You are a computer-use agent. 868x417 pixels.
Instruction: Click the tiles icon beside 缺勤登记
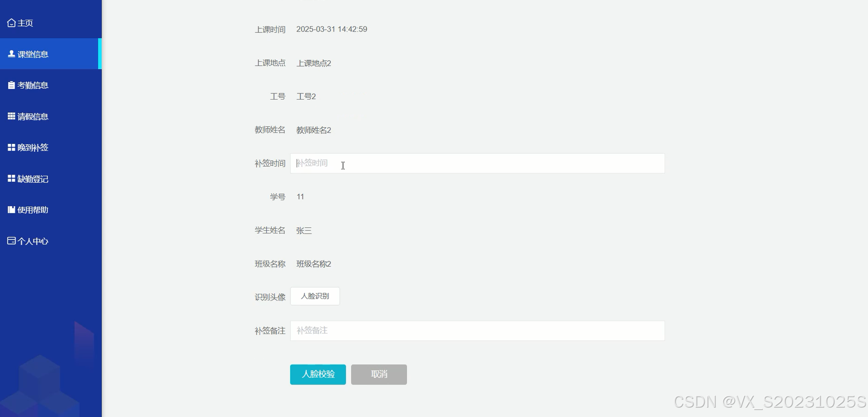(x=11, y=178)
